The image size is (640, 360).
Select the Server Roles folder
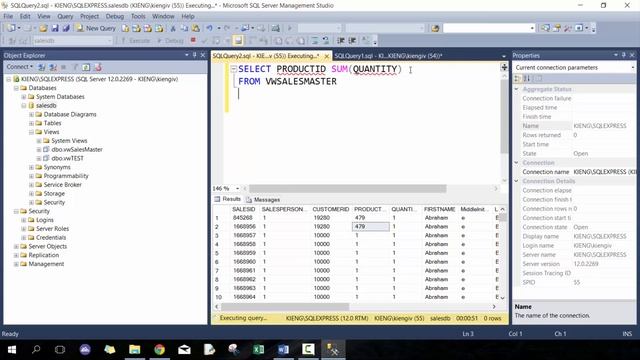[52, 229]
